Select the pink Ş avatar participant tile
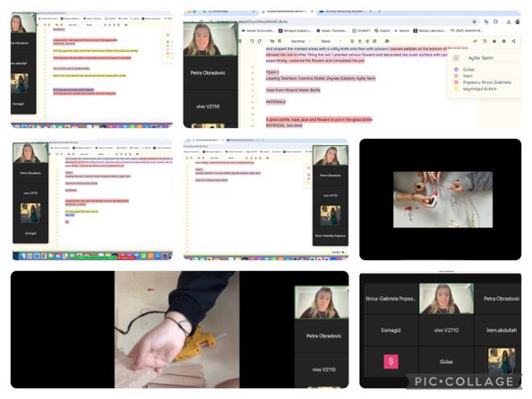The width and height of the screenshot is (532, 399). 390,361
